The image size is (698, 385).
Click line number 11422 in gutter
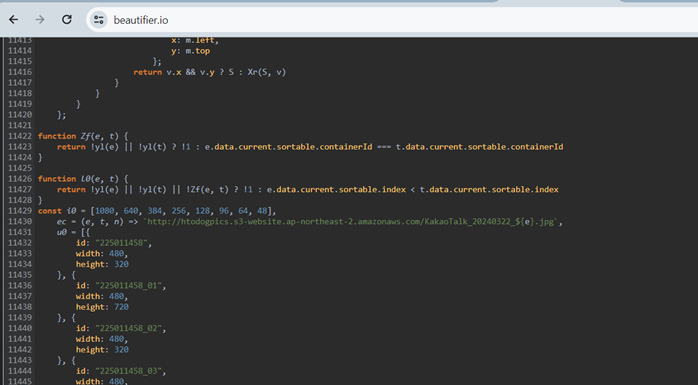pyautogui.click(x=20, y=136)
